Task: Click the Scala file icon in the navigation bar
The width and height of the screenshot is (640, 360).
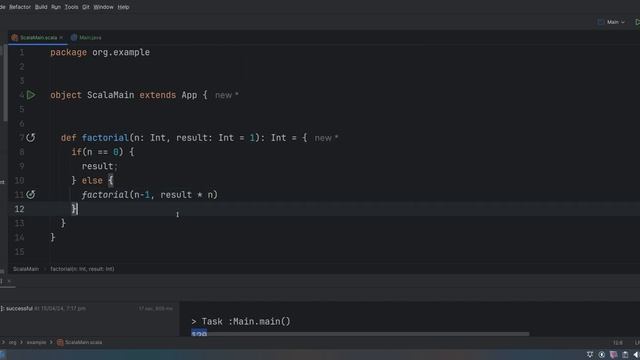Action: pos(60,342)
